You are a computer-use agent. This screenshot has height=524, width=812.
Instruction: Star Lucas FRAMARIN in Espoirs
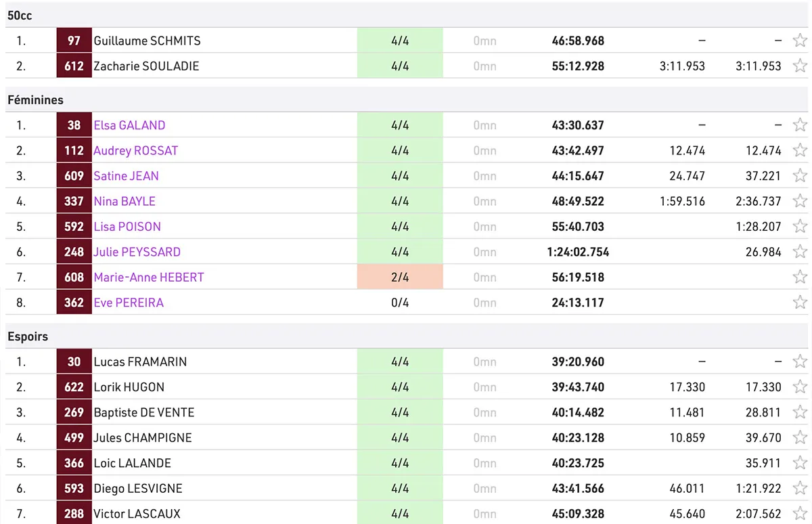[800, 362]
